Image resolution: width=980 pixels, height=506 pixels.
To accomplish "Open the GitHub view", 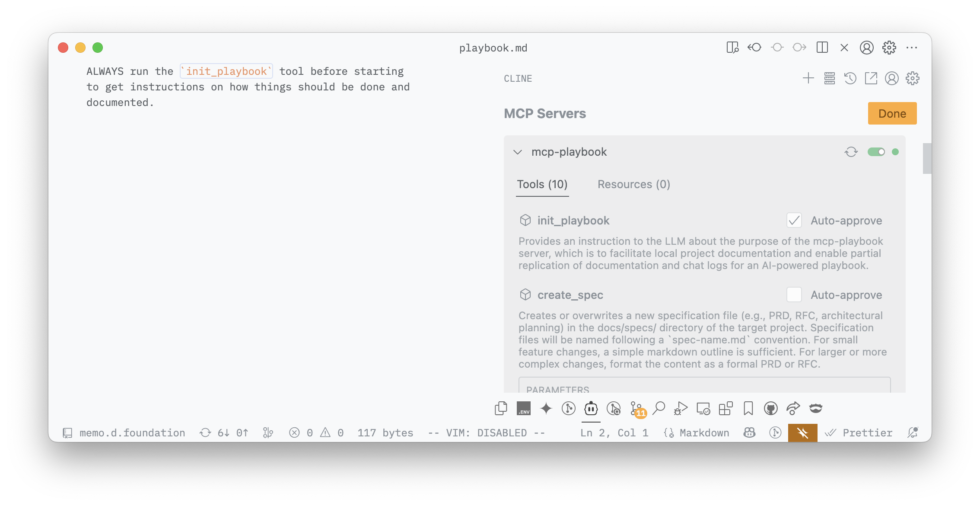I will point(770,408).
